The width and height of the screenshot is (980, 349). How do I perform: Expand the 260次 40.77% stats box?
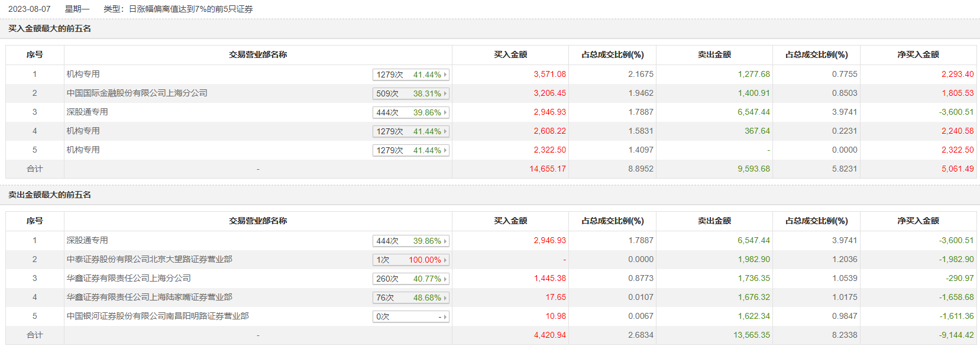[x=410, y=279]
